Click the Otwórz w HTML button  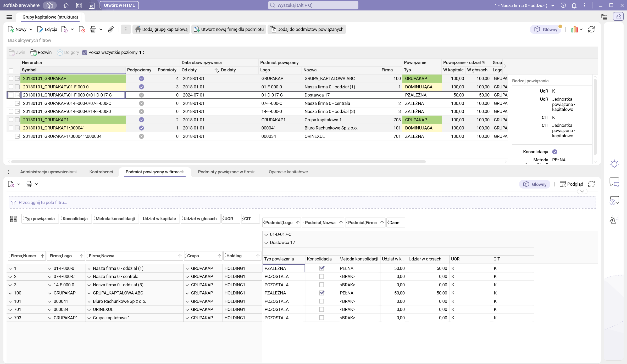[119, 5]
